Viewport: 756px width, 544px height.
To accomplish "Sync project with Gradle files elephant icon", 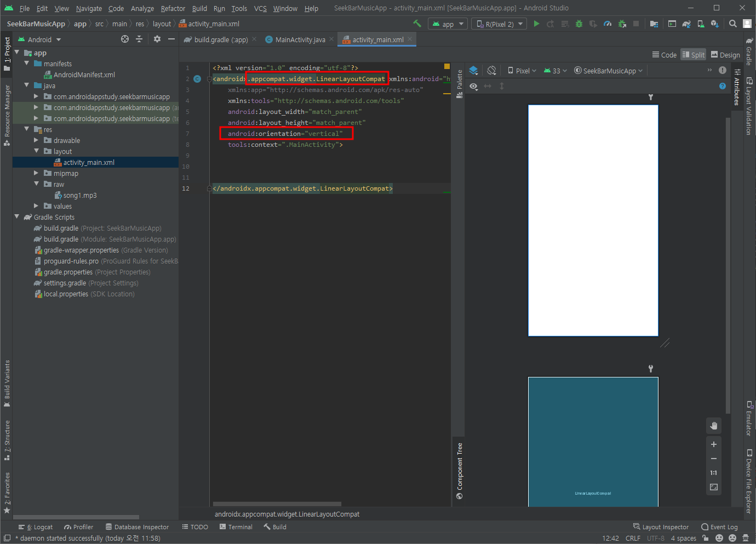I will [x=686, y=24].
